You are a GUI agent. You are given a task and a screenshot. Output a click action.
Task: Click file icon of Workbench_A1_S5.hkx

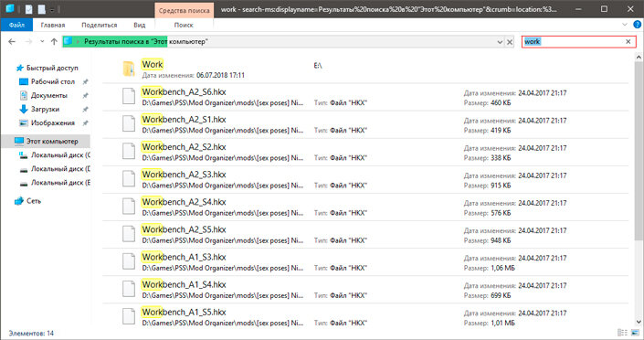click(129, 316)
